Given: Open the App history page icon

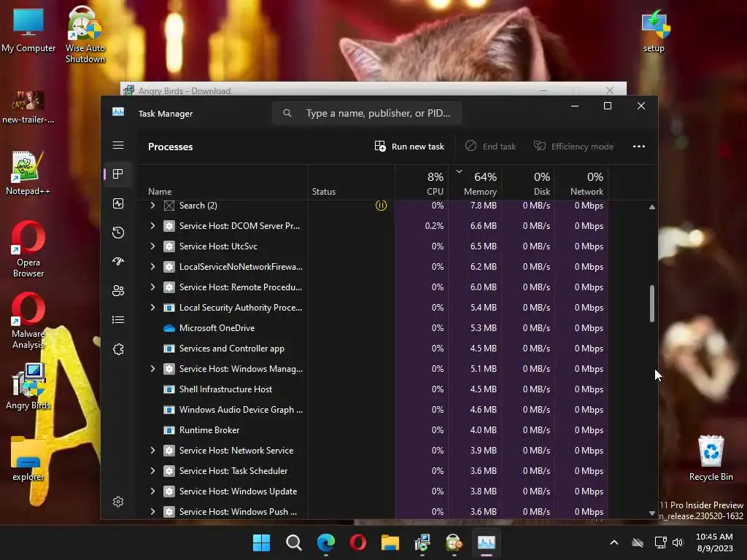Looking at the screenshot, I should pyautogui.click(x=118, y=233).
